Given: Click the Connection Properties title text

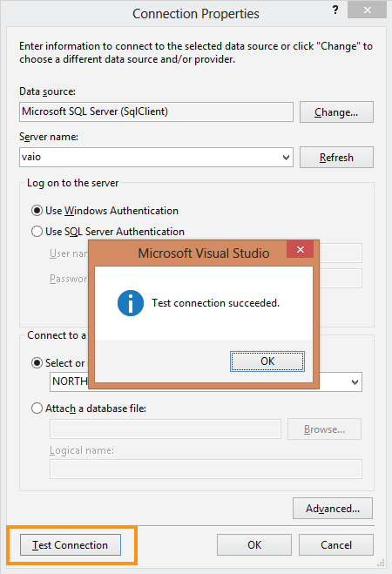Looking at the screenshot, I should (196, 14).
